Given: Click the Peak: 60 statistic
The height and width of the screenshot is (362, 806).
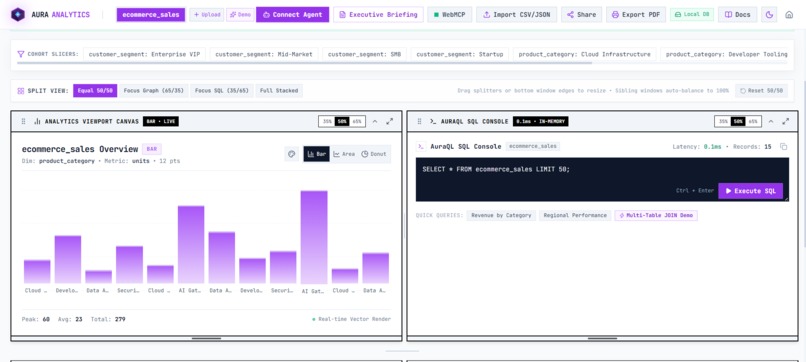Looking at the screenshot, I should click(35, 319).
